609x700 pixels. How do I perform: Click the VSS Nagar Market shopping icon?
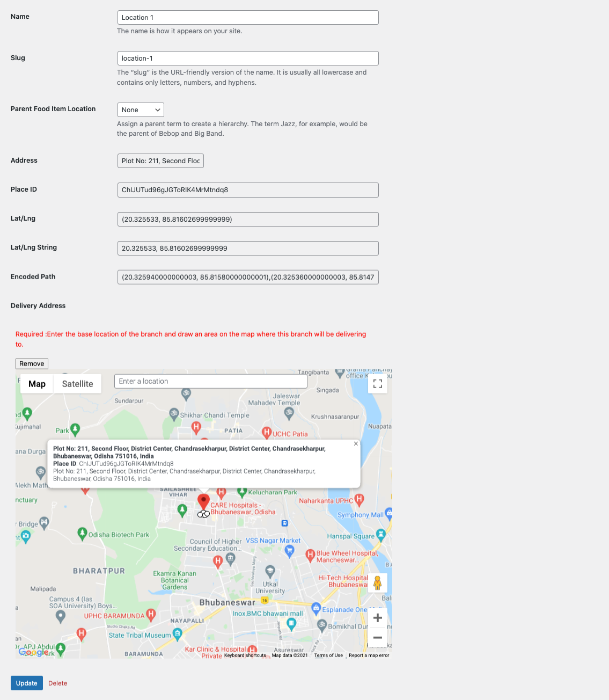tap(290, 550)
